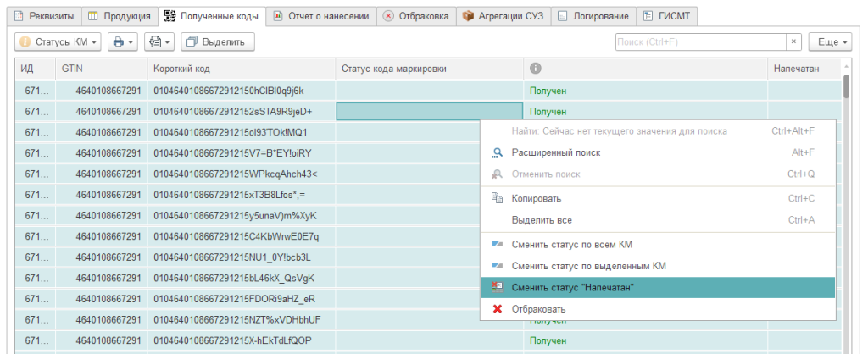Select code ending FDORi9aHZ_eR cell
868x354 pixels.
pyautogui.click(x=242, y=299)
